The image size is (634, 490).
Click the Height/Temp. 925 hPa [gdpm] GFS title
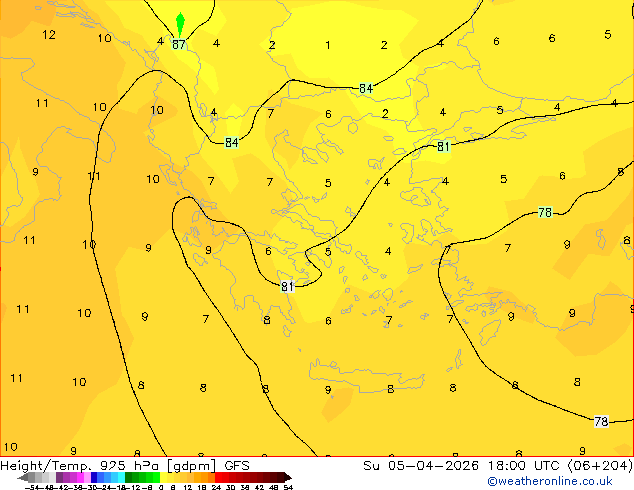pos(125,466)
